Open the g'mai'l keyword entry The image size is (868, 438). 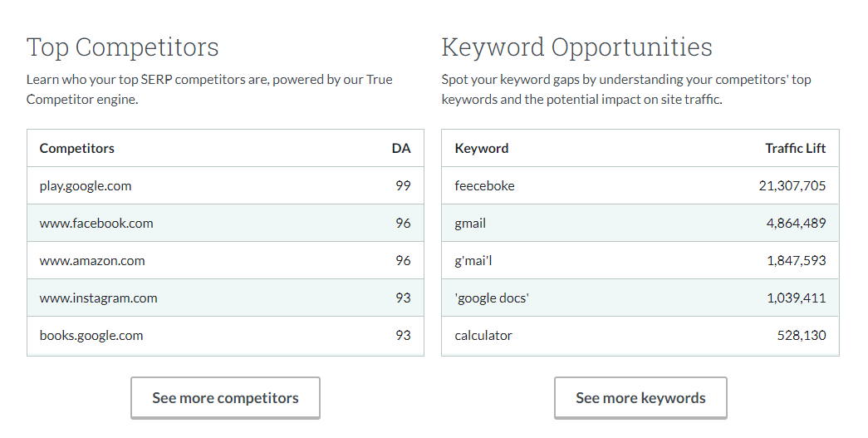474,261
